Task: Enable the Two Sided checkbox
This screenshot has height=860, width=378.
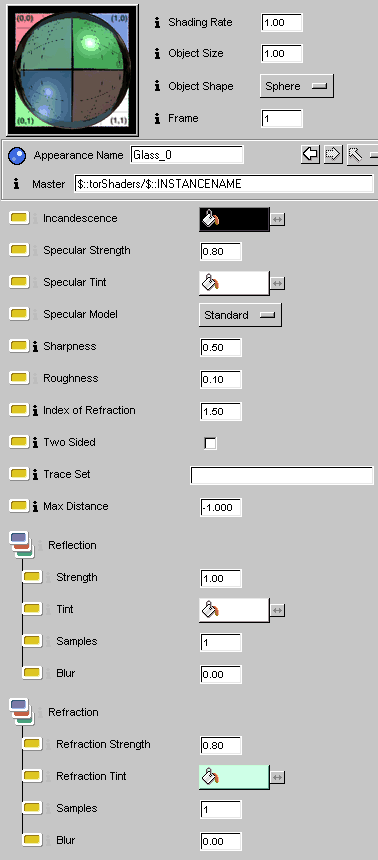Action: [x=210, y=443]
